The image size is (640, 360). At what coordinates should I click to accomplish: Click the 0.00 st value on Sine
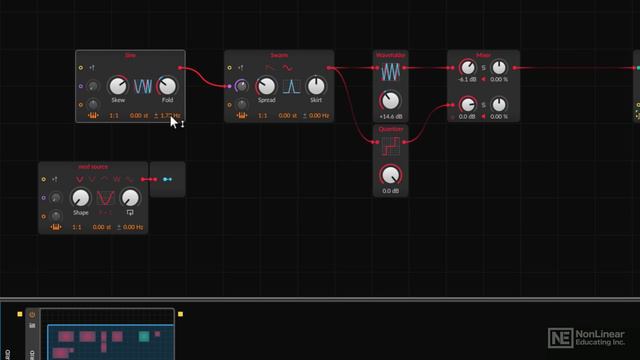139,116
